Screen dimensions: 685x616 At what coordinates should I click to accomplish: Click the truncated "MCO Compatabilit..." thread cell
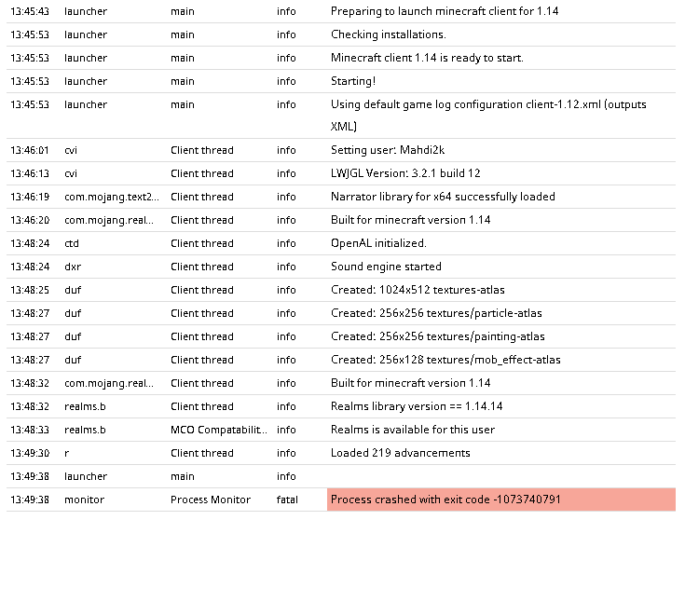point(218,430)
